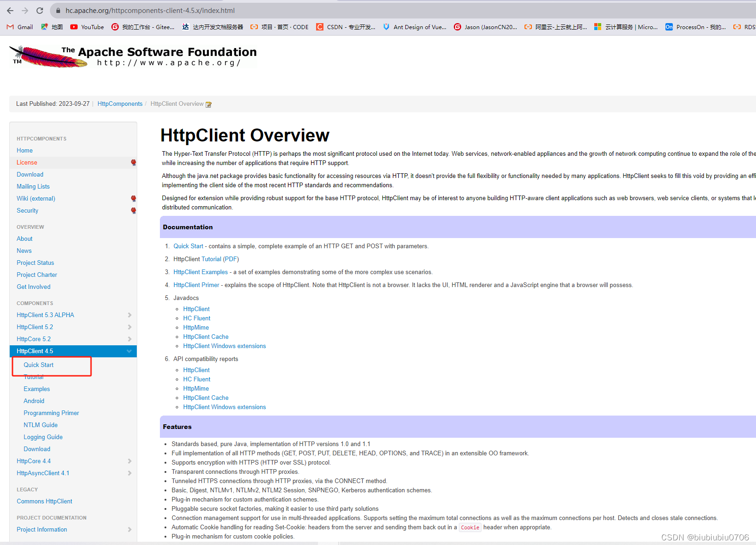Click the HttpComponents breadcrumb link

tap(120, 104)
